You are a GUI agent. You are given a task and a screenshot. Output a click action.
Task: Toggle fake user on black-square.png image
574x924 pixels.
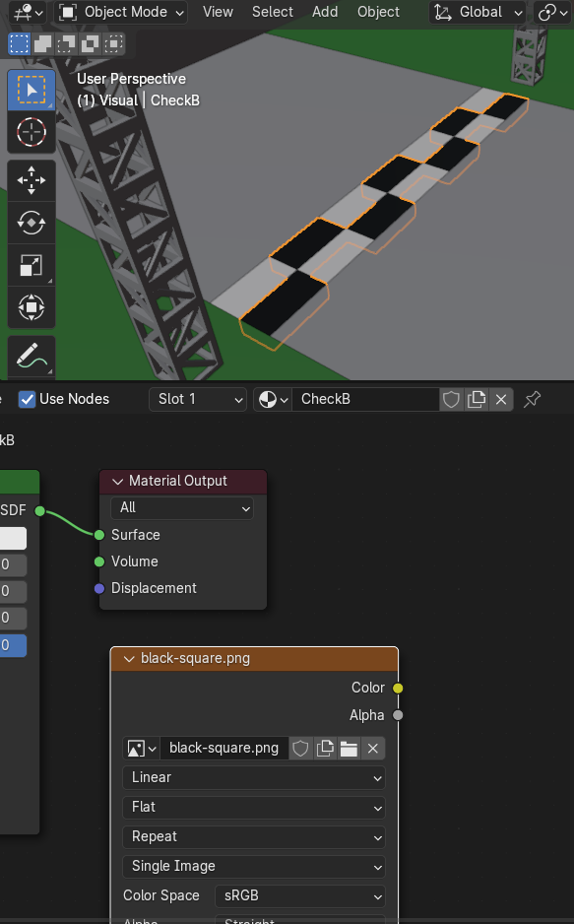(301, 749)
